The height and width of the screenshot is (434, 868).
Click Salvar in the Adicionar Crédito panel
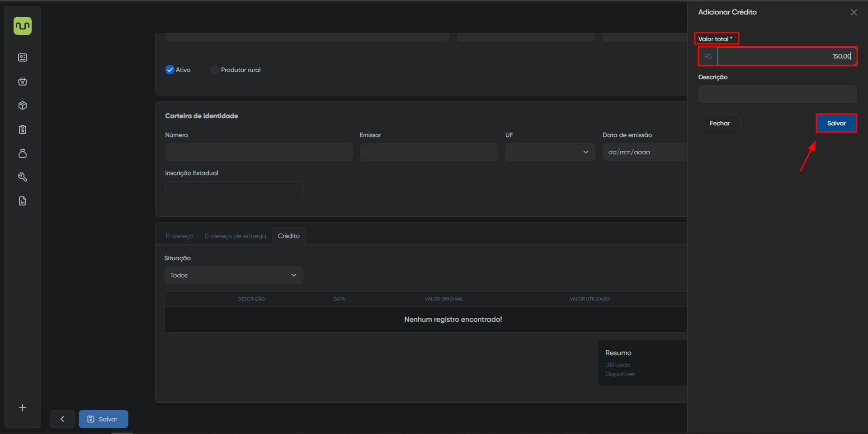point(836,123)
